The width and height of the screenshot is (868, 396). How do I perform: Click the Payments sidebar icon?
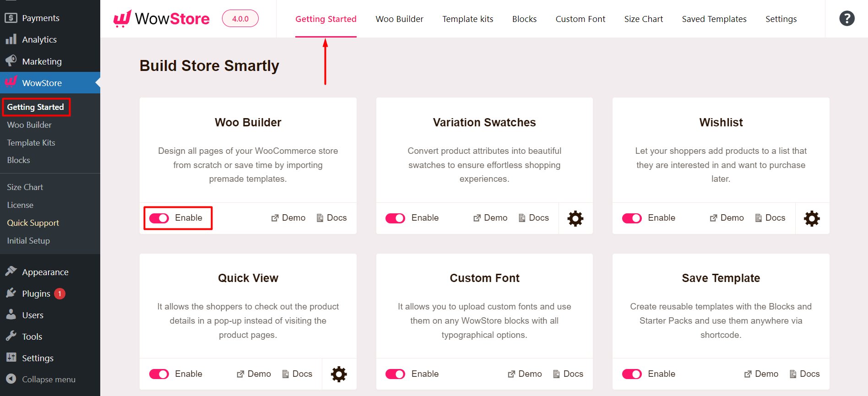11,18
